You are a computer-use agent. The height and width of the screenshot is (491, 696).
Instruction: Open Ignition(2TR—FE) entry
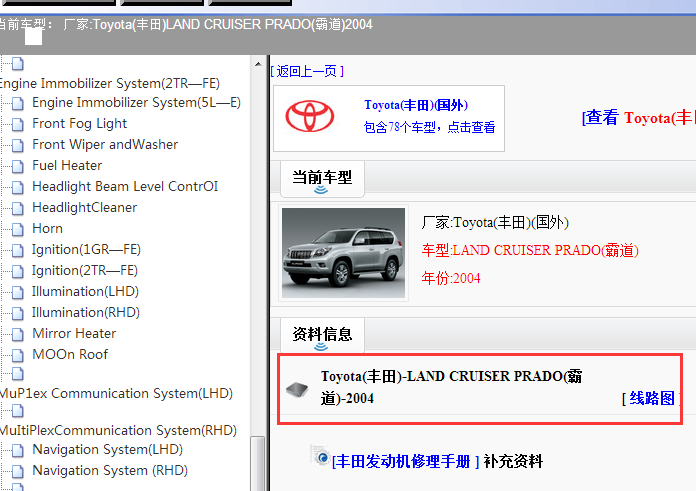pos(85,270)
